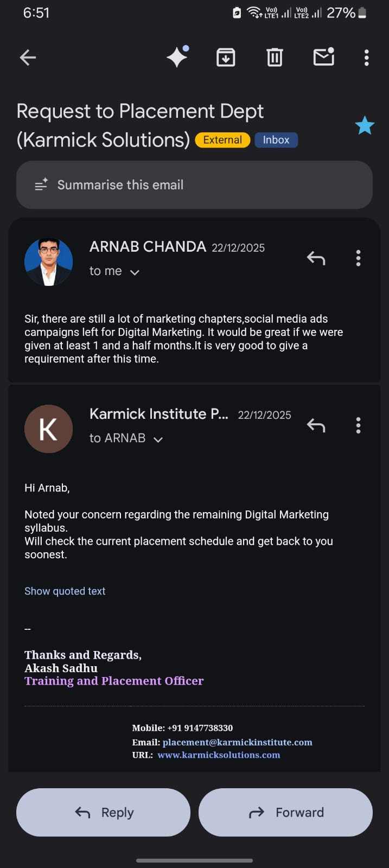Delete the email with trash icon

pos(275,57)
